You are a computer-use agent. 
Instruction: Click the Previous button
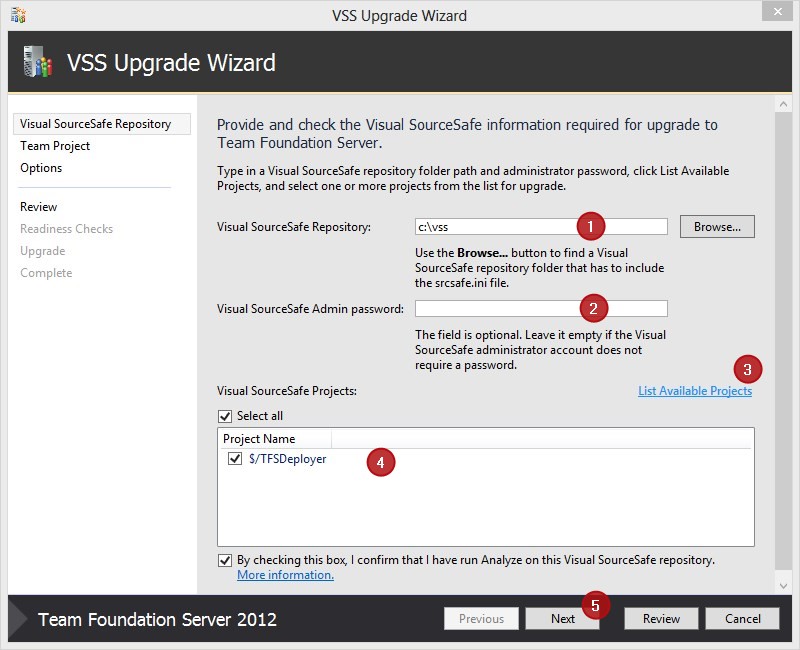pyautogui.click(x=481, y=618)
